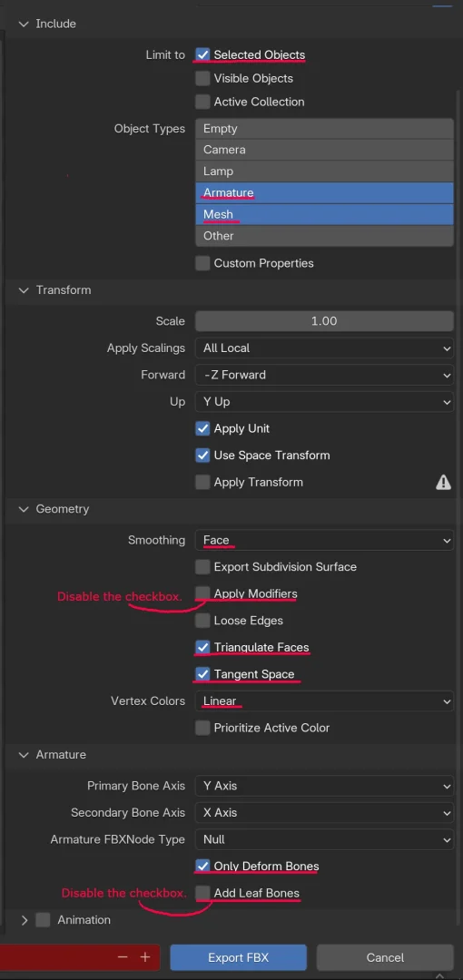The height and width of the screenshot is (980, 463).
Task: Toggle Selected Objects checkbox
Action: [x=202, y=55]
